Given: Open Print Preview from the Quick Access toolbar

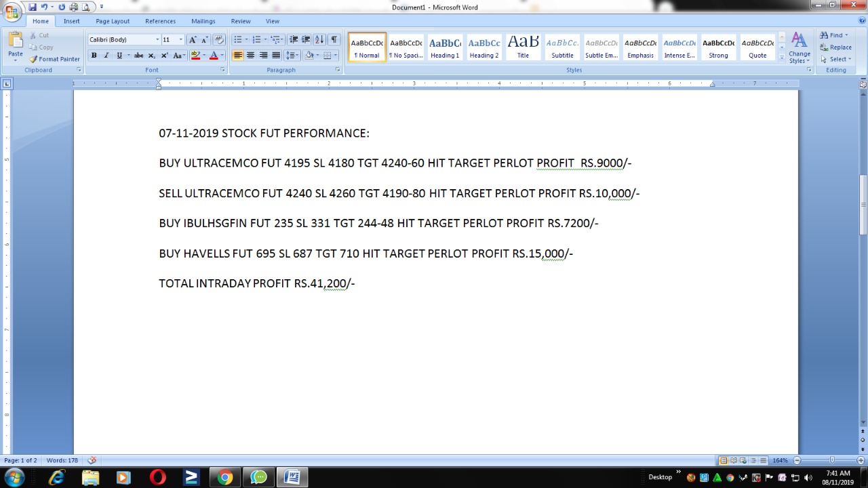Looking at the screenshot, I should (x=86, y=7).
